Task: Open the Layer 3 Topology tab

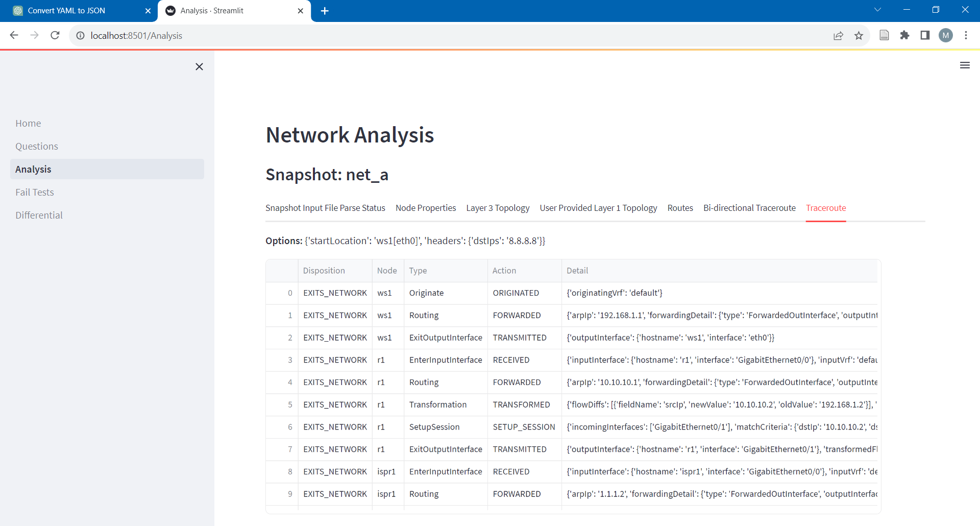Action: [498, 208]
